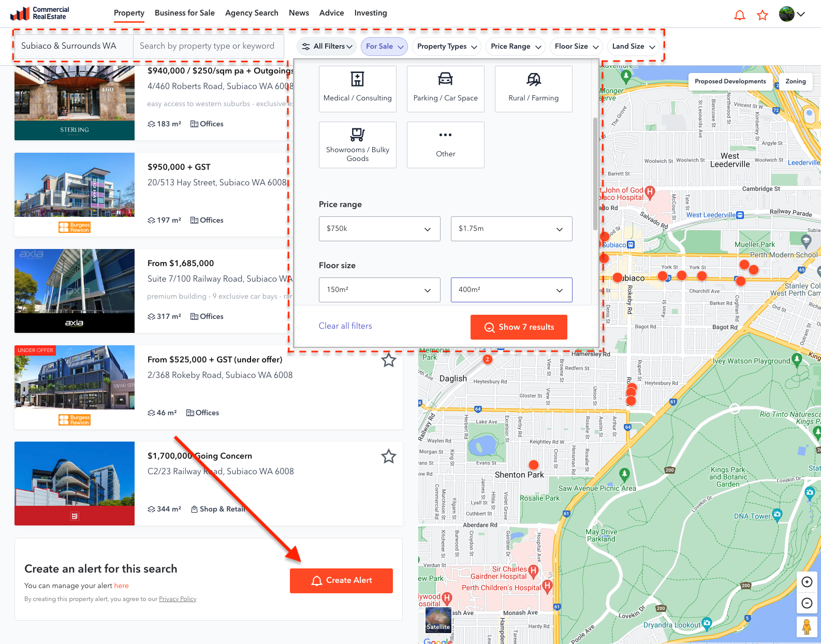The image size is (821, 644).
Task: Click the Perth Children's Hospital map icon
Action: tap(547, 586)
